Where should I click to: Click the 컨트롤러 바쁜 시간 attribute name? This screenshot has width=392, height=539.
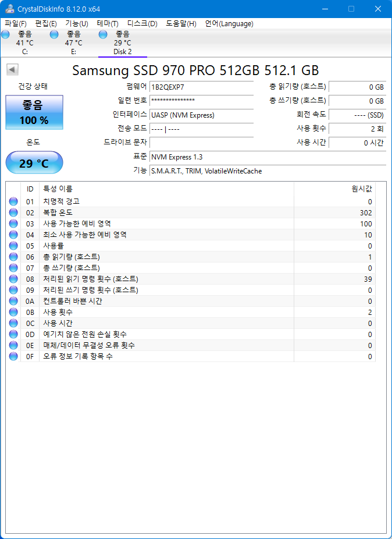tap(72, 301)
